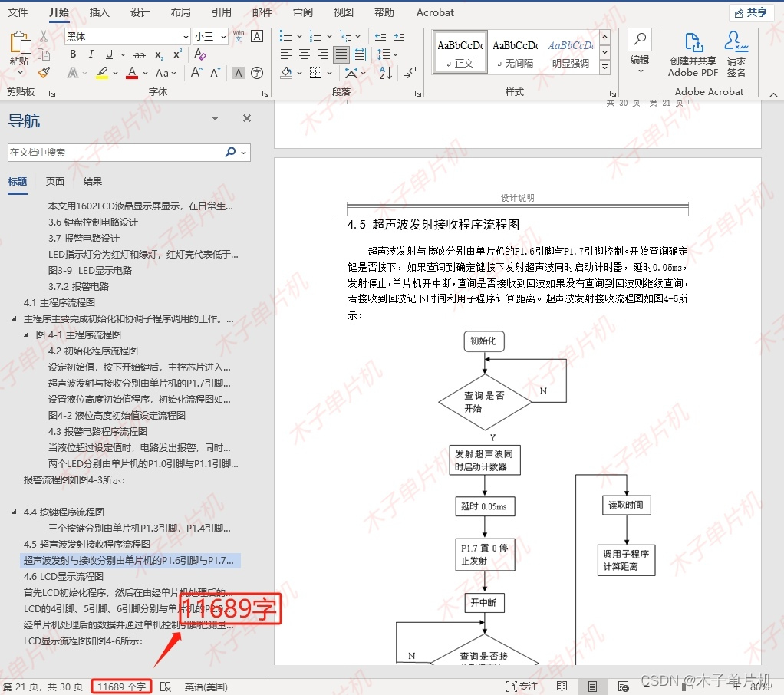Align text right
The image size is (784, 695).
click(323, 54)
